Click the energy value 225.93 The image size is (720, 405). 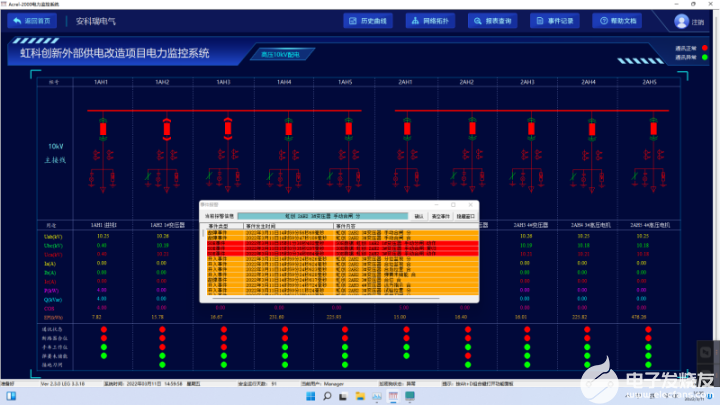coord(334,317)
